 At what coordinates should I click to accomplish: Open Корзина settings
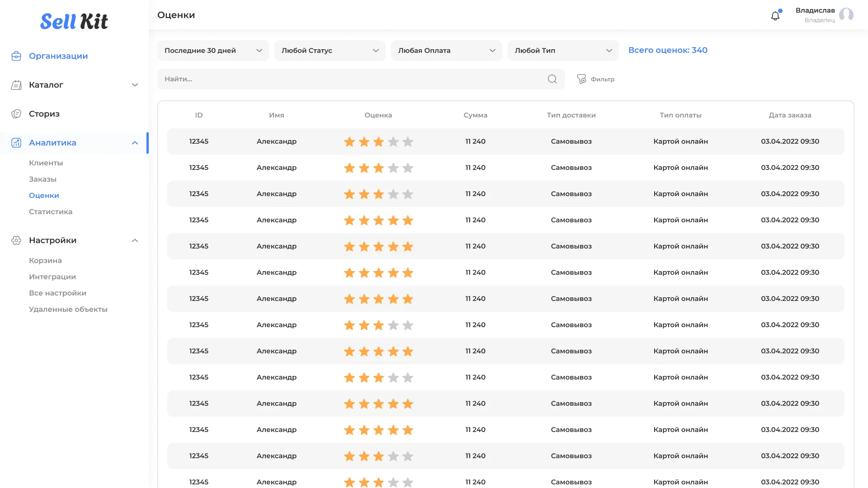pyautogui.click(x=45, y=260)
